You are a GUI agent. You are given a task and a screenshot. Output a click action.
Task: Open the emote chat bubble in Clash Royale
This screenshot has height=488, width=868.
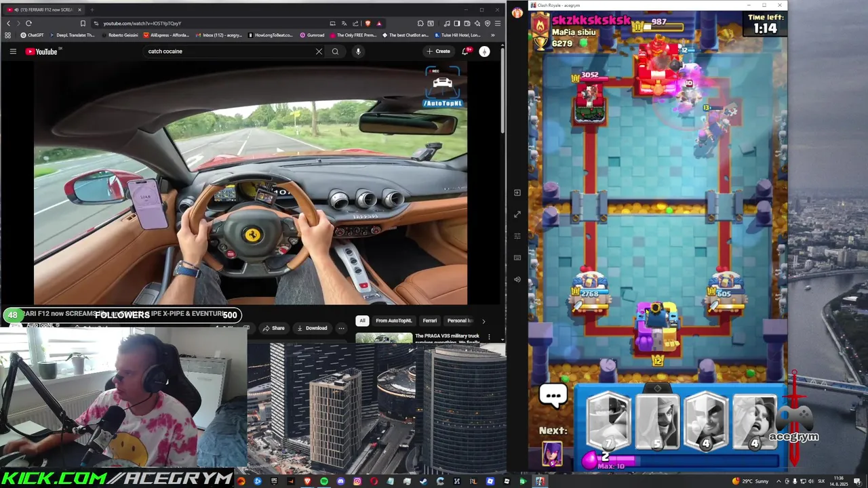[553, 396]
